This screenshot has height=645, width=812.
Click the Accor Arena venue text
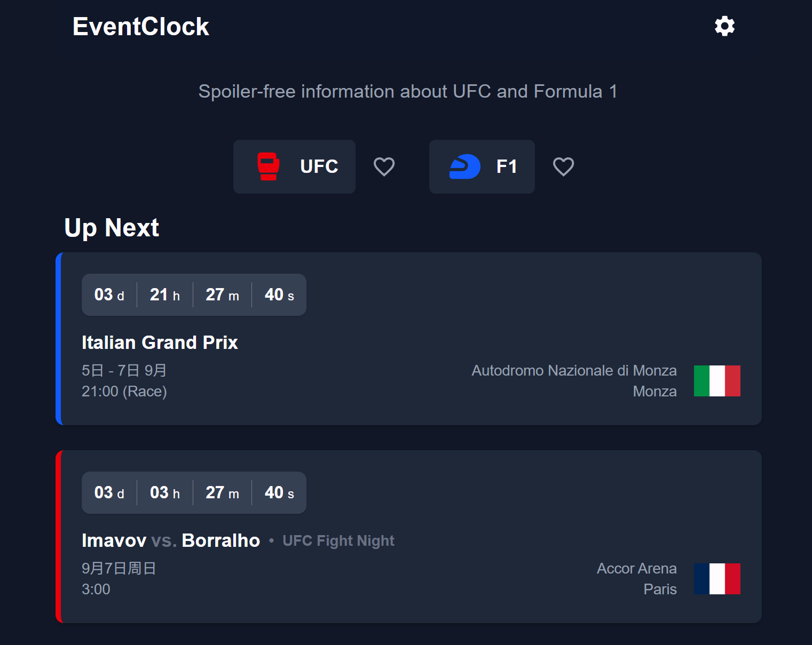point(636,568)
